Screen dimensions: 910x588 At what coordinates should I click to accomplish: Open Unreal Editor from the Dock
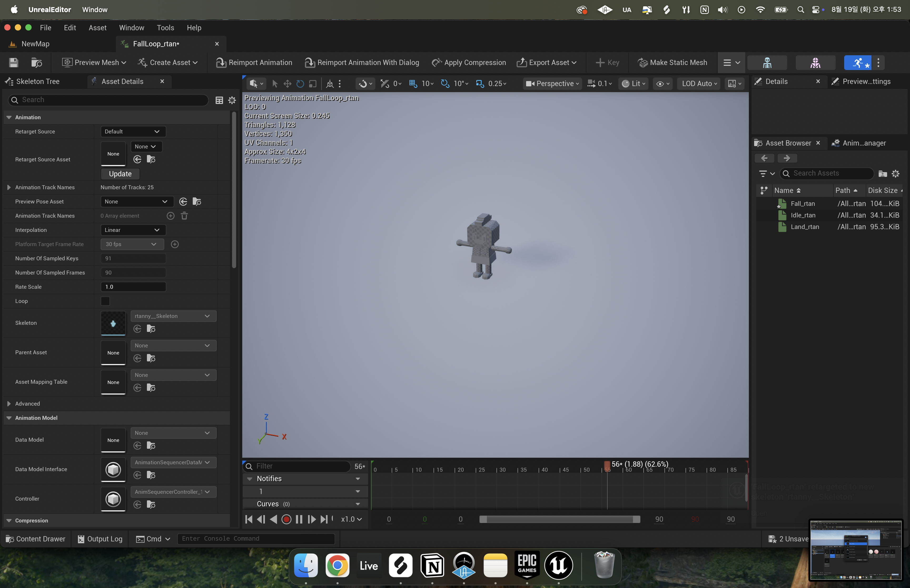(x=559, y=565)
